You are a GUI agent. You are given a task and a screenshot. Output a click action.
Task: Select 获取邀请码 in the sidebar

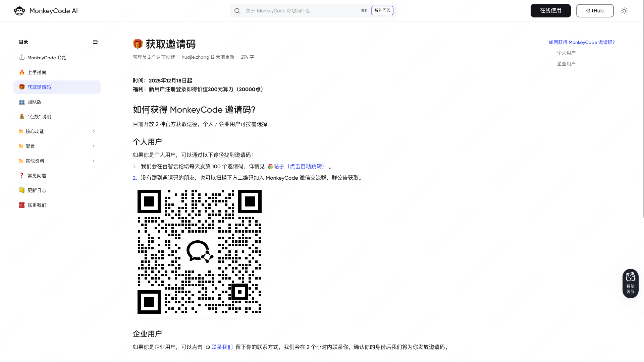pyautogui.click(x=57, y=87)
